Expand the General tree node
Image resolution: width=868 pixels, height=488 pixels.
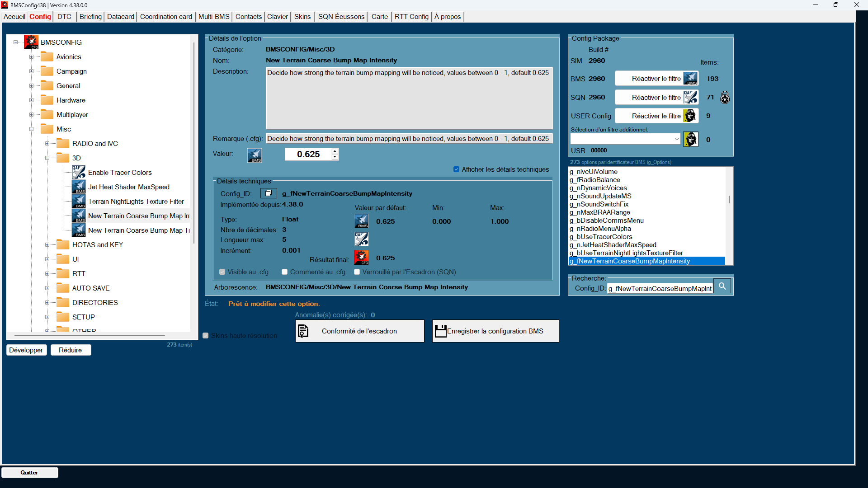[31, 86]
